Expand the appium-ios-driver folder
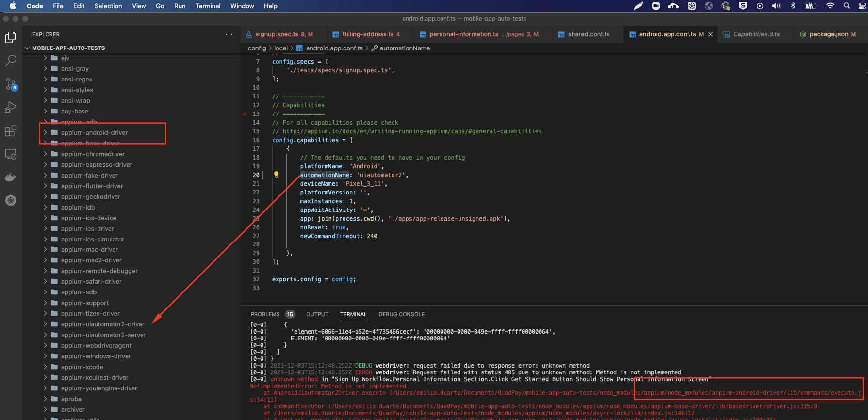This screenshot has width=868, height=420. (45, 228)
